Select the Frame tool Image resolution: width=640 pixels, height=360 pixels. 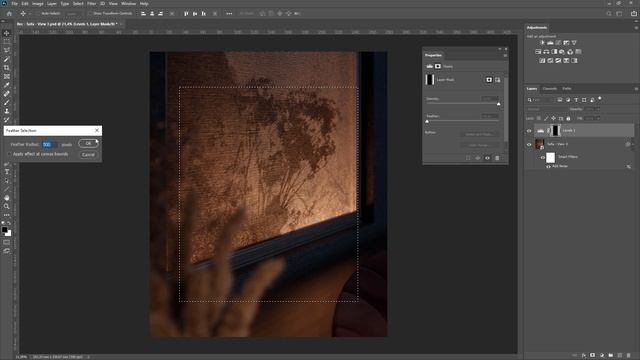pyautogui.click(x=7, y=76)
